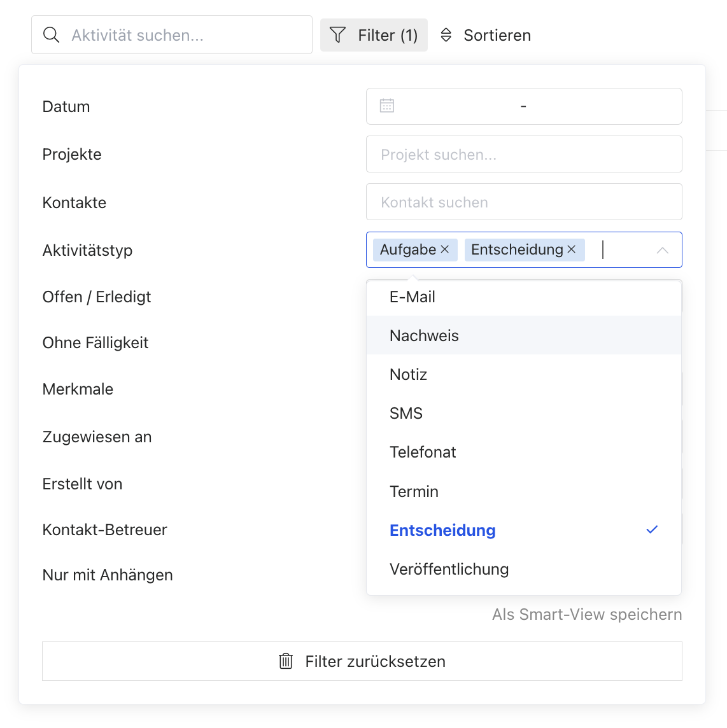Select Nachweis activity type
This screenshot has height=728, width=727.
point(524,335)
